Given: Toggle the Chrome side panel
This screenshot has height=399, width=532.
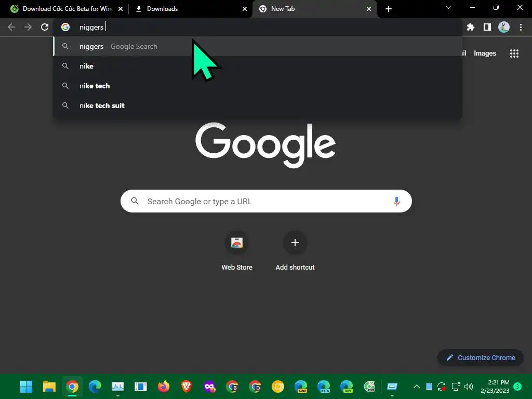Looking at the screenshot, I should [x=487, y=27].
